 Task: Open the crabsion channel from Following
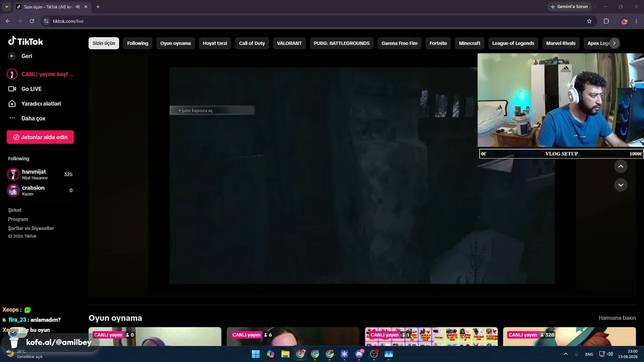[x=40, y=191]
